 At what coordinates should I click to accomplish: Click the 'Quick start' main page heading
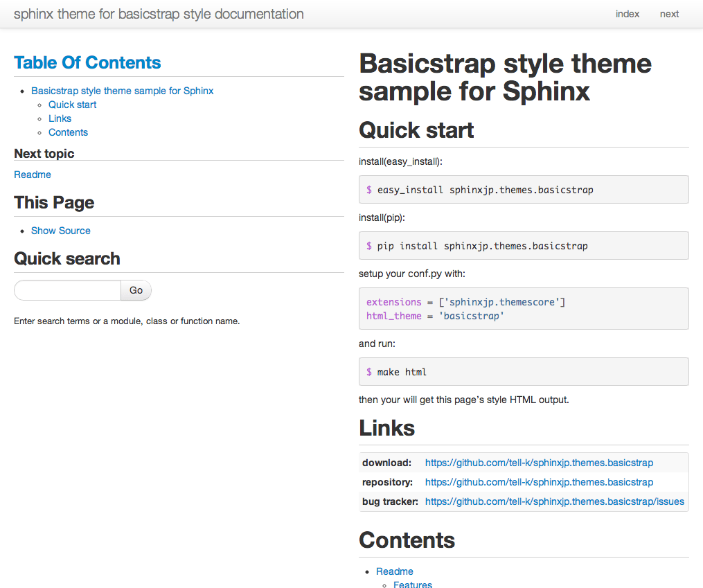tap(416, 130)
